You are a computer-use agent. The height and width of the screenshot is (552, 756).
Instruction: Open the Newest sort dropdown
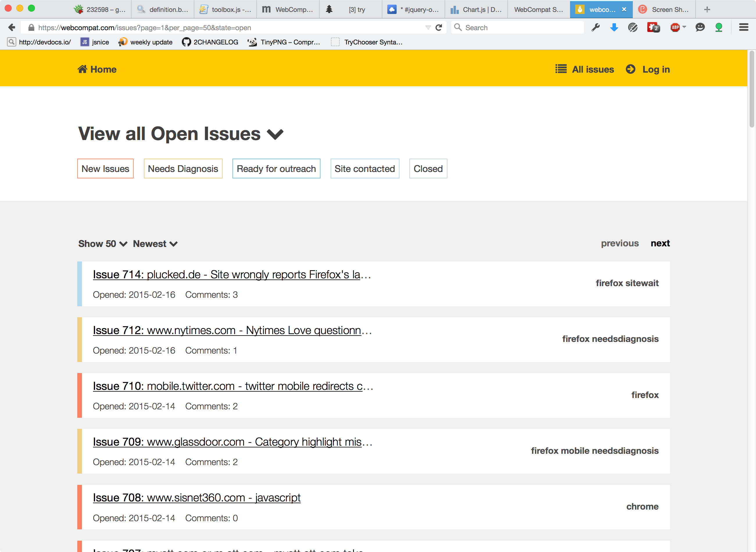[155, 243]
